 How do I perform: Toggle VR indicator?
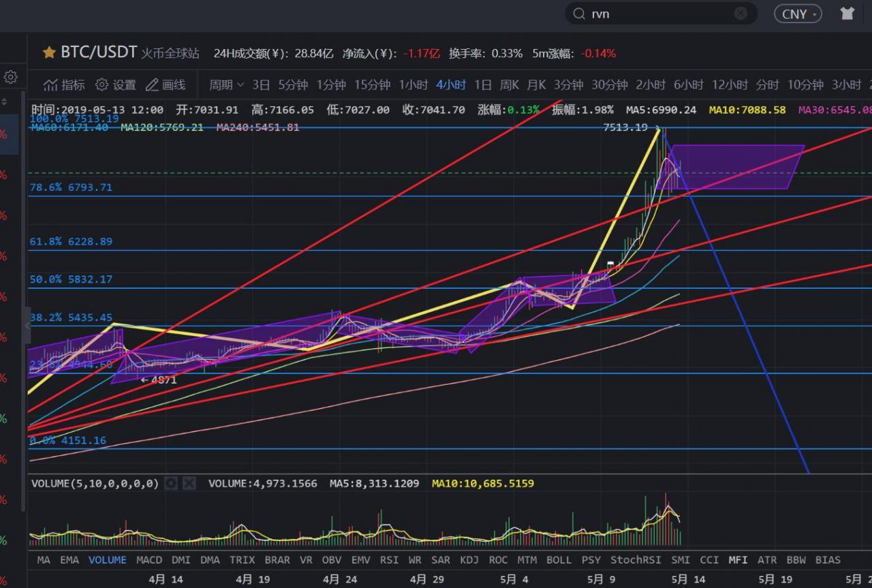[306, 560]
